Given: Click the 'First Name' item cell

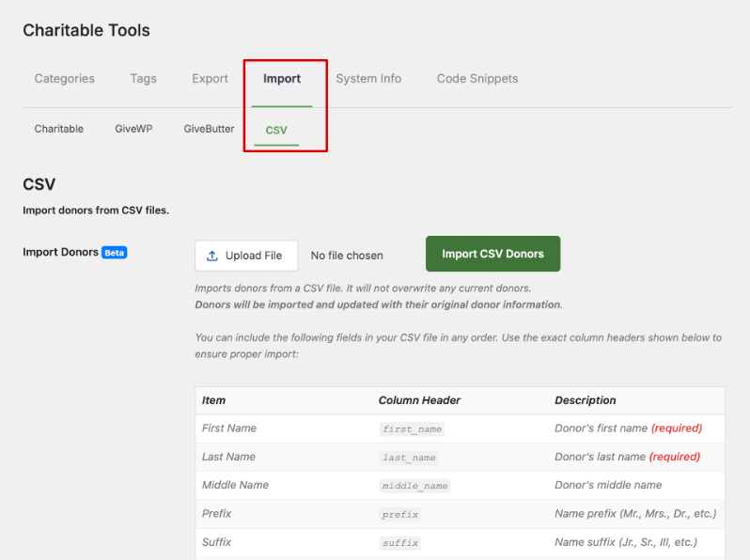Looking at the screenshot, I should pos(229,428).
